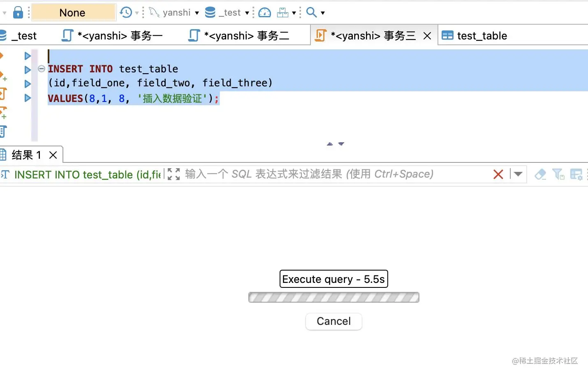This screenshot has height=375, width=588.
Task: Close the 结果 1 results tab
Action: tap(53, 155)
